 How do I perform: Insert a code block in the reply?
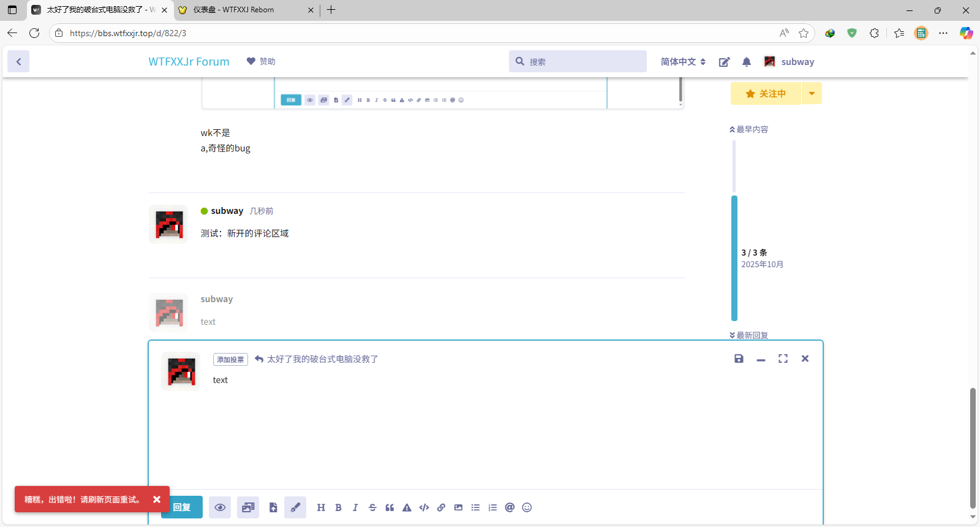point(424,507)
